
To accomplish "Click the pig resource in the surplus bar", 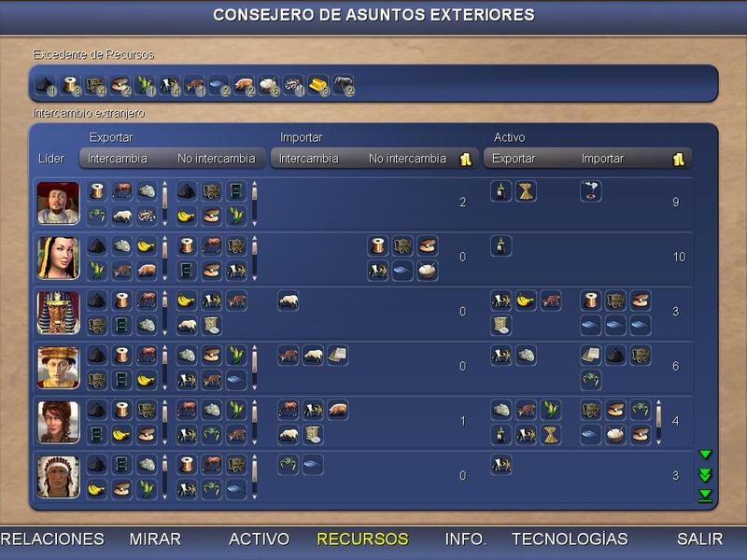I will coord(243,86).
